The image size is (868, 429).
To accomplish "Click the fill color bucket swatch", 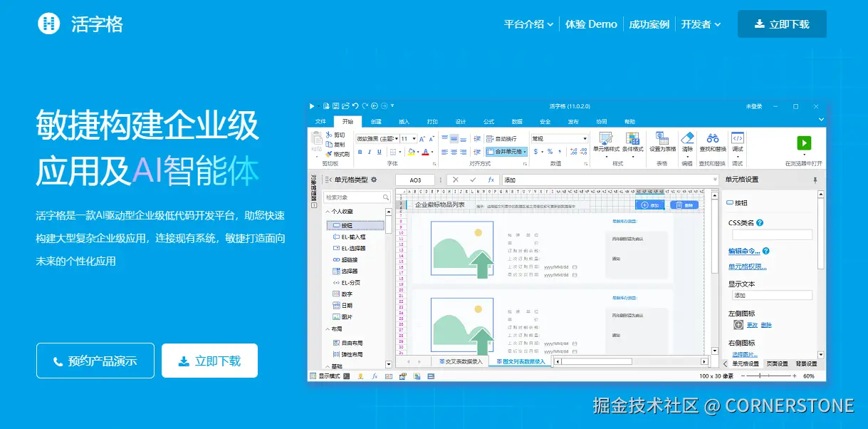I will [x=411, y=152].
